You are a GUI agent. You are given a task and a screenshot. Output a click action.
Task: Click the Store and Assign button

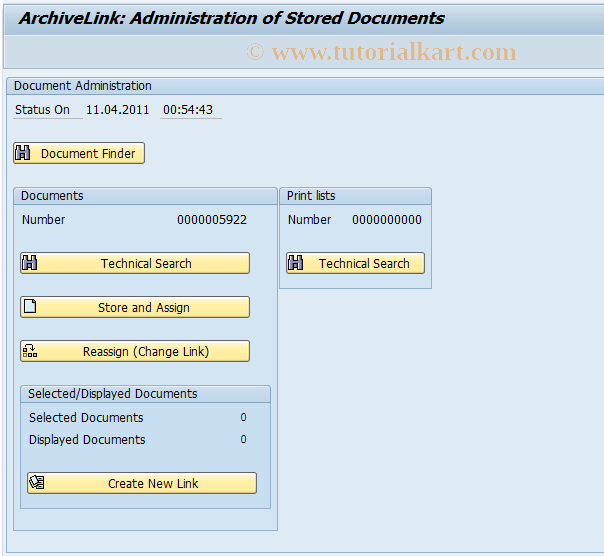[x=135, y=307]
